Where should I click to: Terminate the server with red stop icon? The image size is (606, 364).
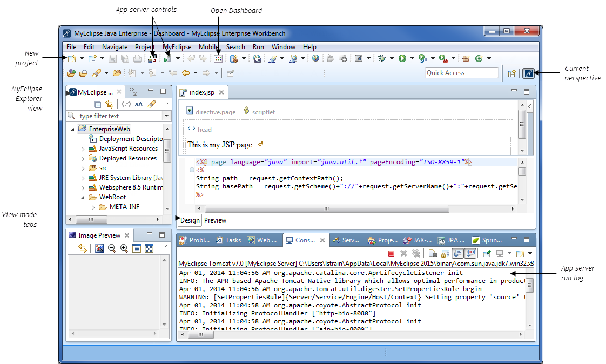pos(391,253)
